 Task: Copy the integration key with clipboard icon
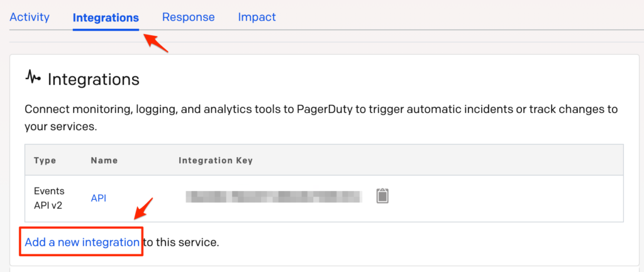click(x=382, y=196)
